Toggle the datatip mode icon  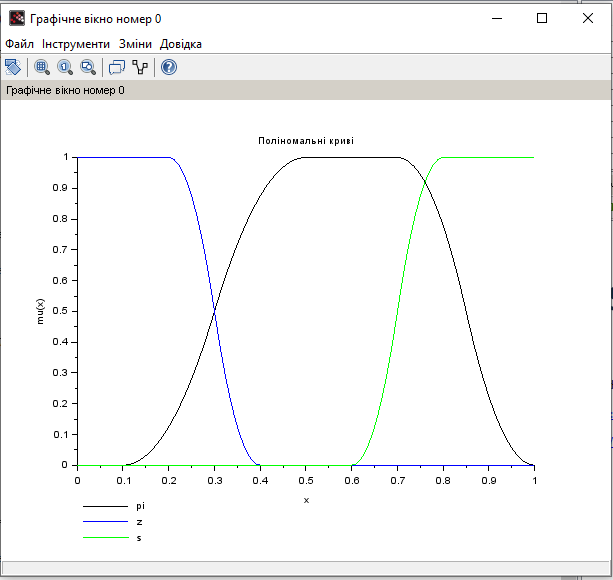pos(117,67)
